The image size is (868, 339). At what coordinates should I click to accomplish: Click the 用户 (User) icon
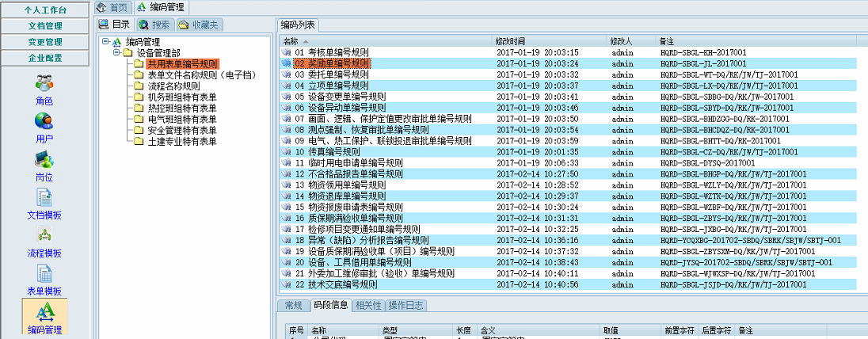(44, 121)
